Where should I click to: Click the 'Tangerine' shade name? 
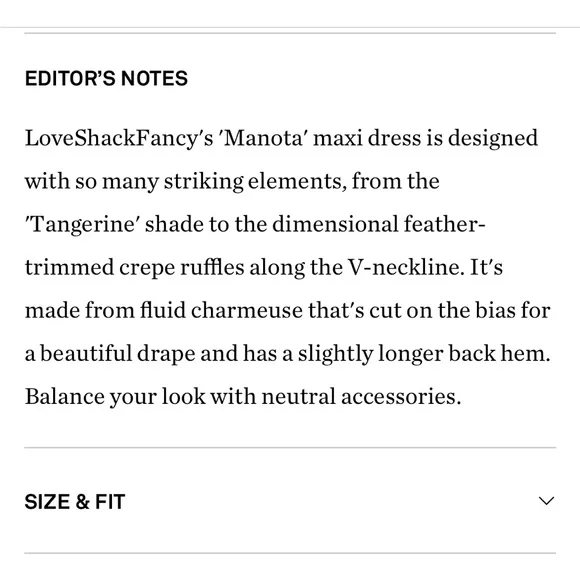pos(82,225)
